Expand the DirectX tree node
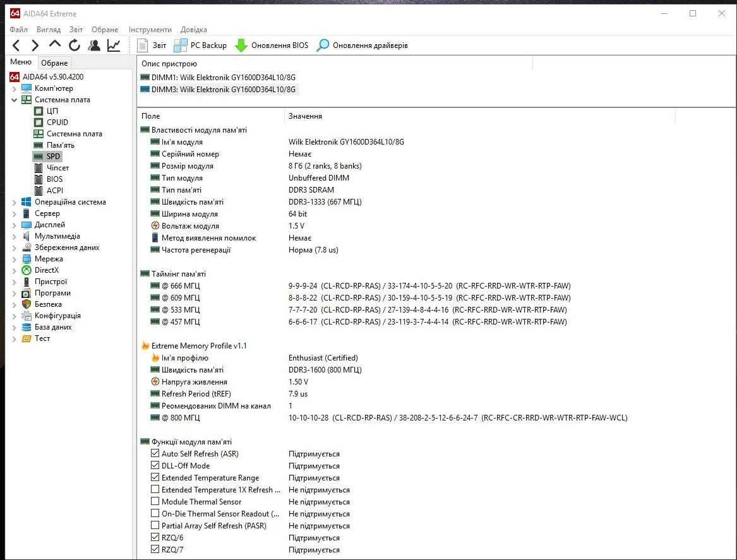The image size is (737, 560). 14,270
